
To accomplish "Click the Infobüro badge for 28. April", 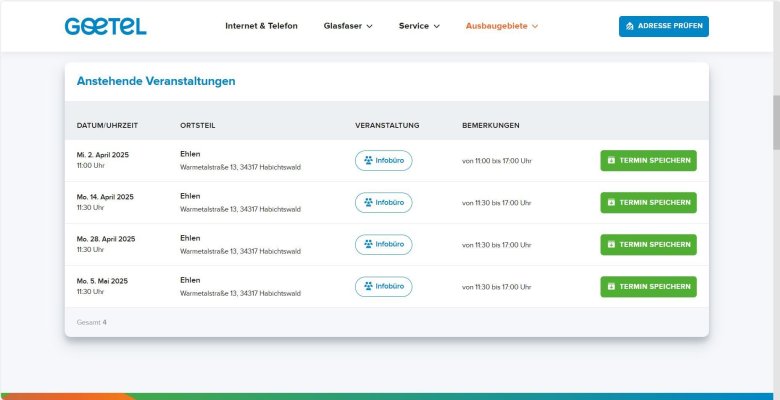I will click(384, 245).
